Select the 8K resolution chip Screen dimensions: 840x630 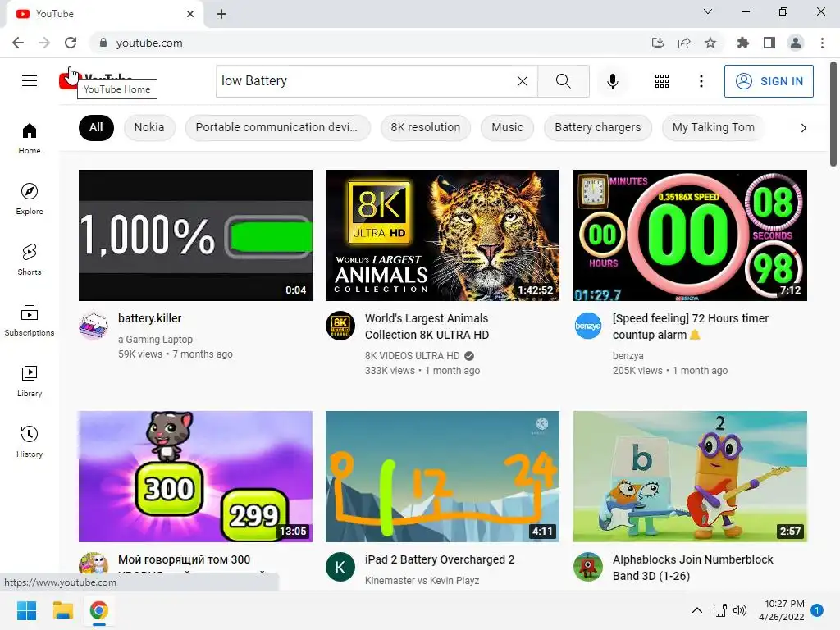pos(426,127)
